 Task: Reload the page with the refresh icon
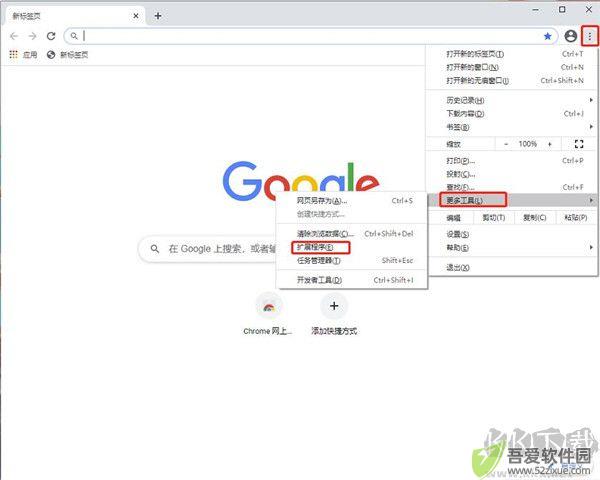51,36
